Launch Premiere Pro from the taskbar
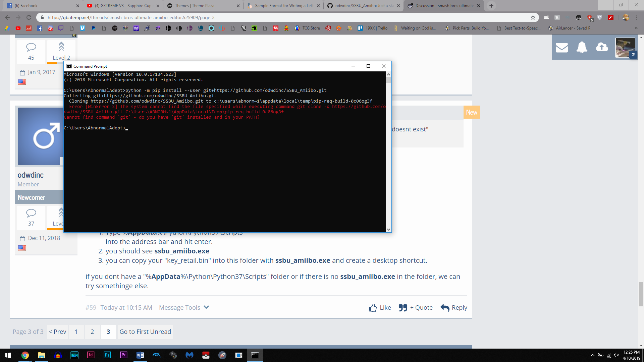 pyautogui.click(x=123, y=355)
